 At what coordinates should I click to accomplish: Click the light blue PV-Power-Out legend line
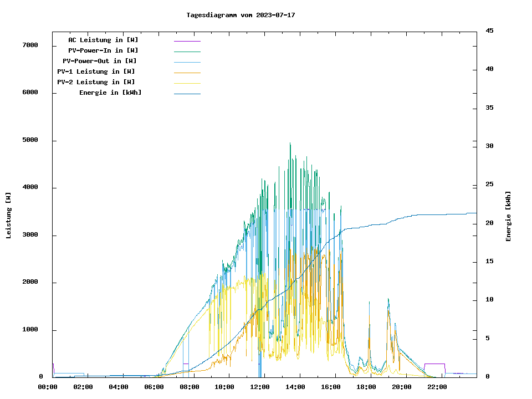[x=187, y=62]
